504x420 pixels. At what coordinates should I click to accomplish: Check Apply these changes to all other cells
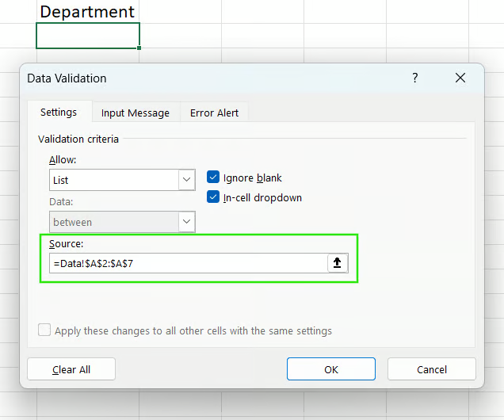coord(44,330)
